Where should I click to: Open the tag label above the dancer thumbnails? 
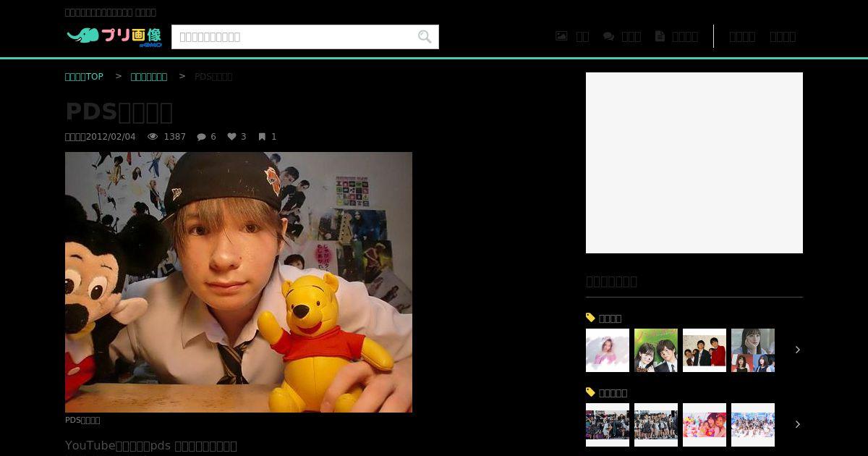click(x=613, y=392)
